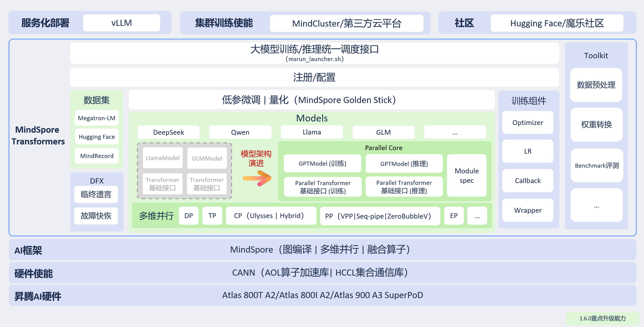Select the EP parallelism box
Image resolution: width=644 pixels, height=327 pixels.
click(454, 216)
